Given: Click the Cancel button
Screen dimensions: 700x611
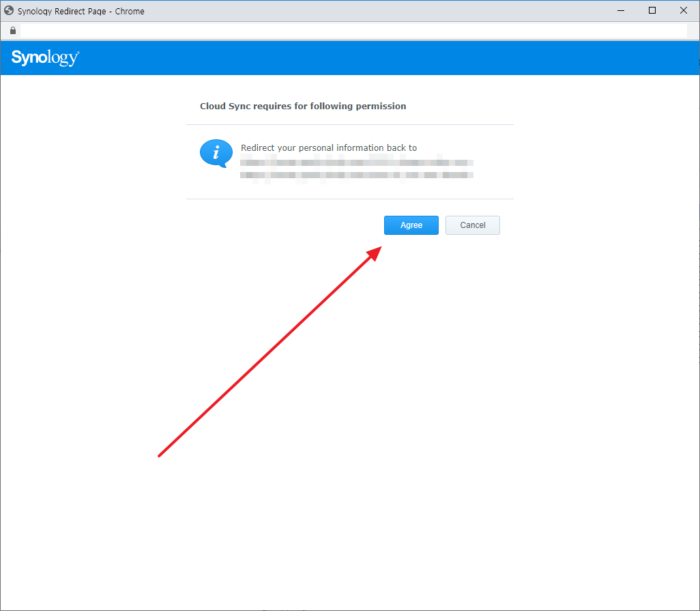Looking at the screenshot, I should [473, 225].
